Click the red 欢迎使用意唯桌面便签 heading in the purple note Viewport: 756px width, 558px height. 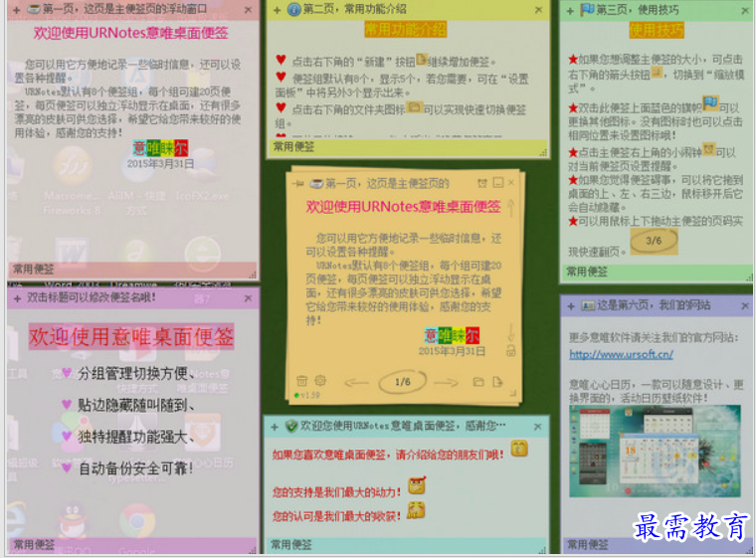131,336
